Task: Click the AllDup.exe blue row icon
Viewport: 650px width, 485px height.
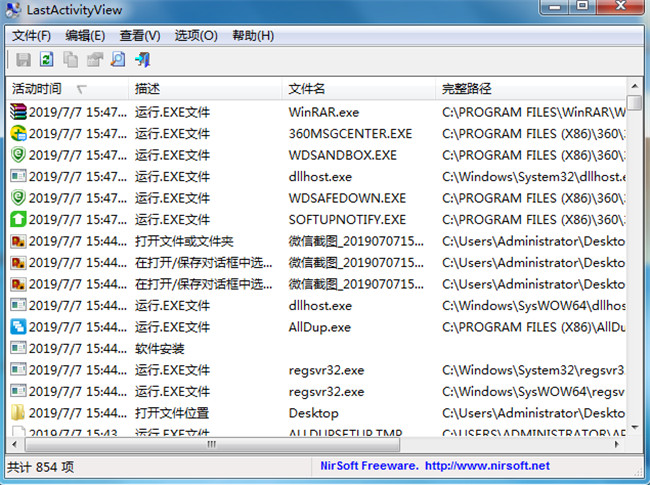Action: tap(18, 327)
